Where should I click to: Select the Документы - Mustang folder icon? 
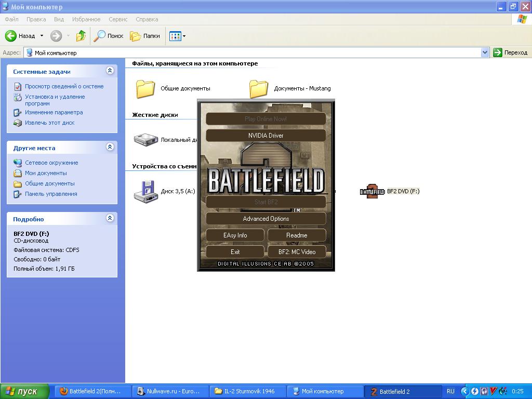[259, 89]
